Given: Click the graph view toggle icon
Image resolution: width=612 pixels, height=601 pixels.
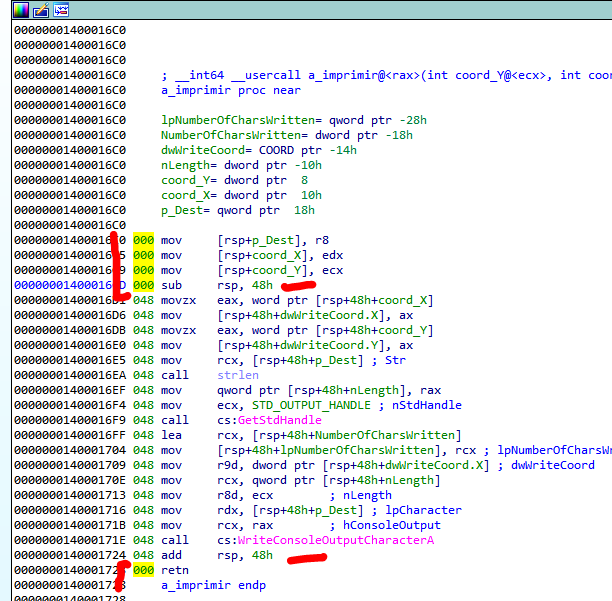Looking at the screenshot, I should click(x=61, y=11).
